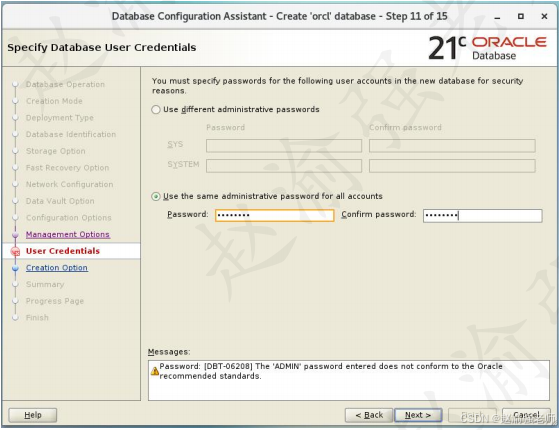Click the Password input field
Viewport: 559px width, 430px height.
275,215
